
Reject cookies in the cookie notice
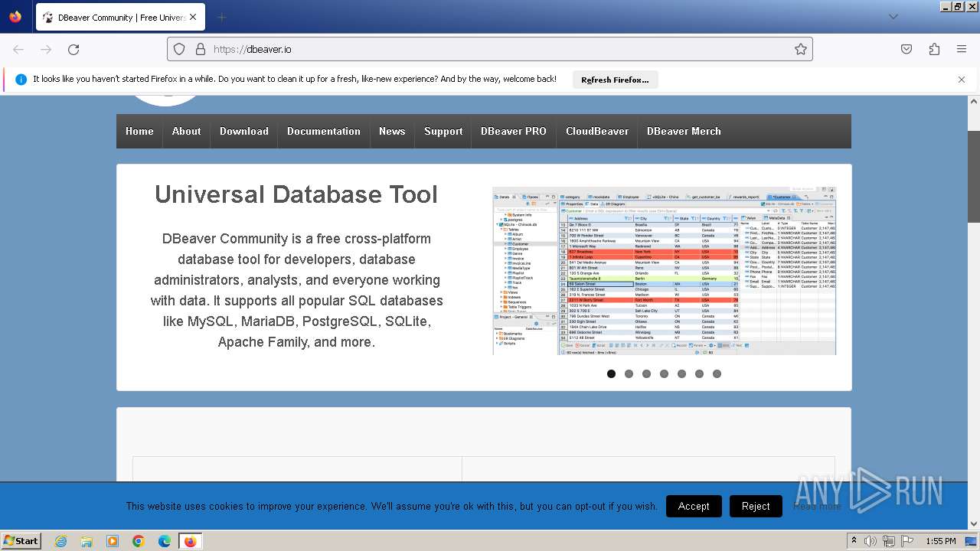pos(756,506)
